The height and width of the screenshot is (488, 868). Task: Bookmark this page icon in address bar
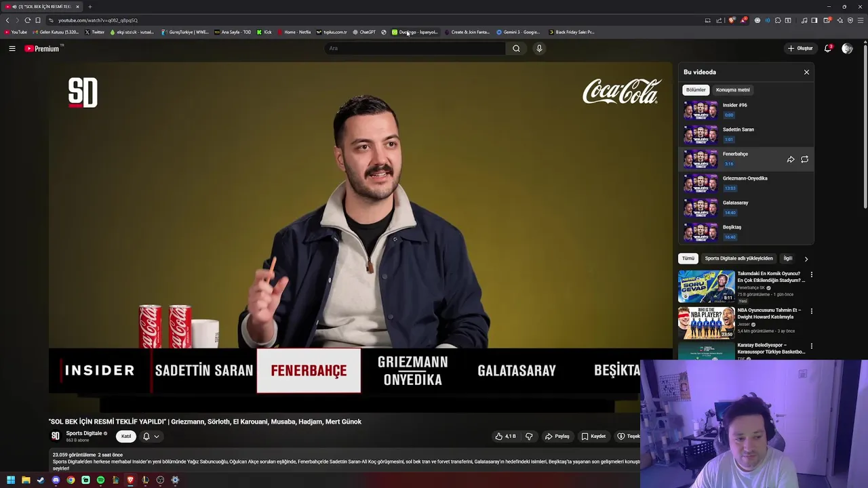[x=37, y=20]
